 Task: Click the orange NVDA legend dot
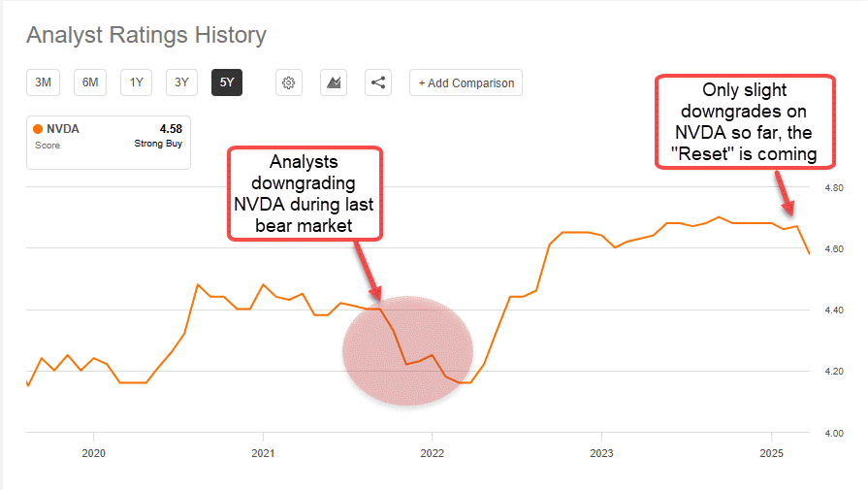pyautogui.click(x=38, y=128)
